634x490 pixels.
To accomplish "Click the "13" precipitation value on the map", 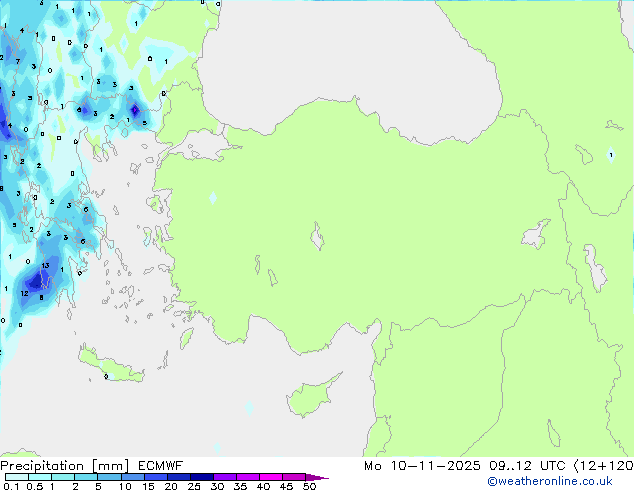I will pos(45,266).
